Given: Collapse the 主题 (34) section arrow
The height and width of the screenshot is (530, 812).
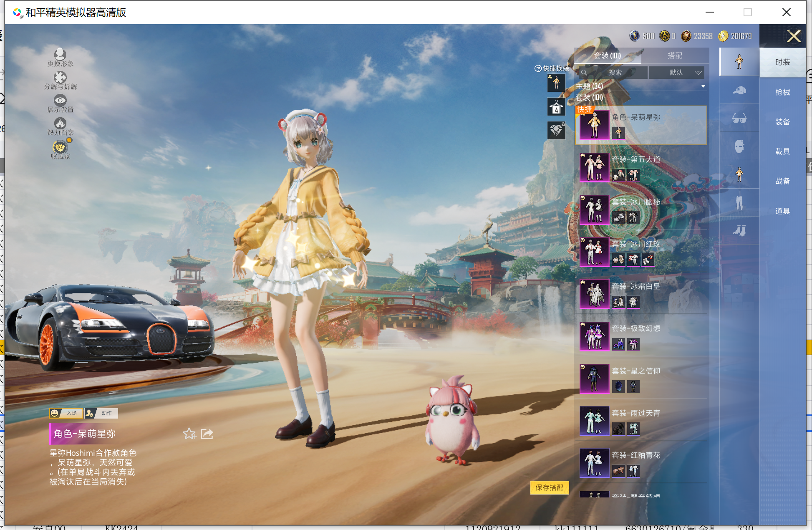Looking at the screenshot, I should tap(703, 86).
